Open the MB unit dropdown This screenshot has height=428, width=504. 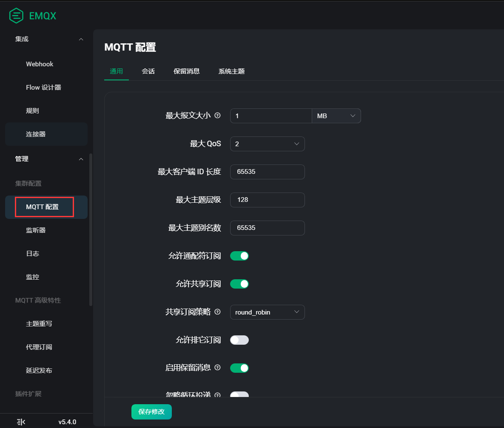[x=336, y=116]
